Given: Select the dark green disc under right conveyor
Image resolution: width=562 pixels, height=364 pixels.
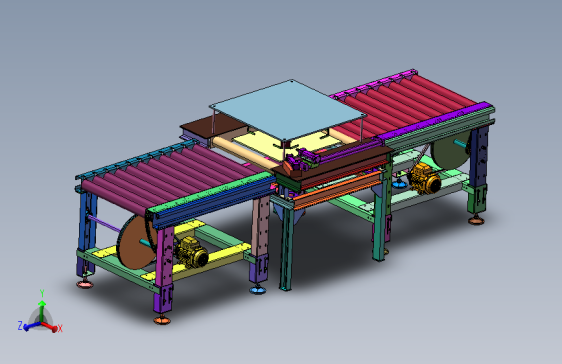Looking at the screenshot, I should [451, 150].
